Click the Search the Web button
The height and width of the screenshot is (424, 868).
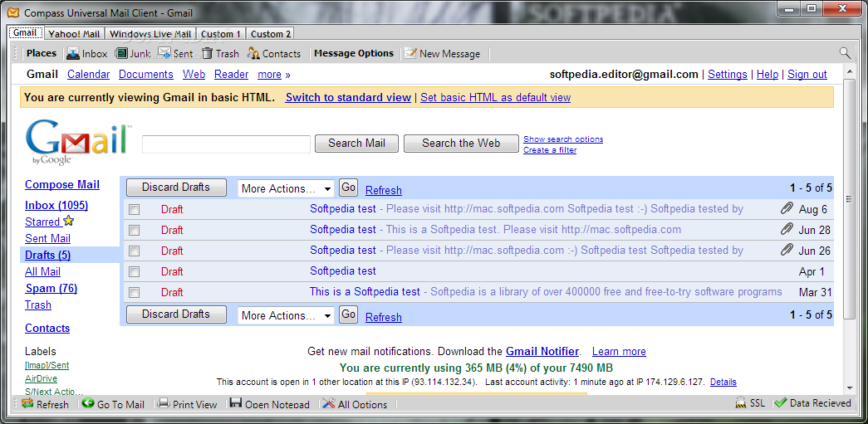461,144
